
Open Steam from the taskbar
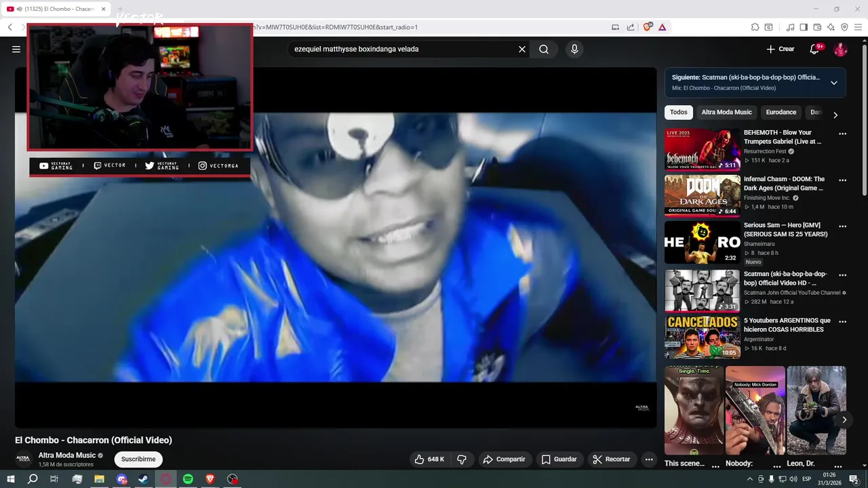[144, 479]
